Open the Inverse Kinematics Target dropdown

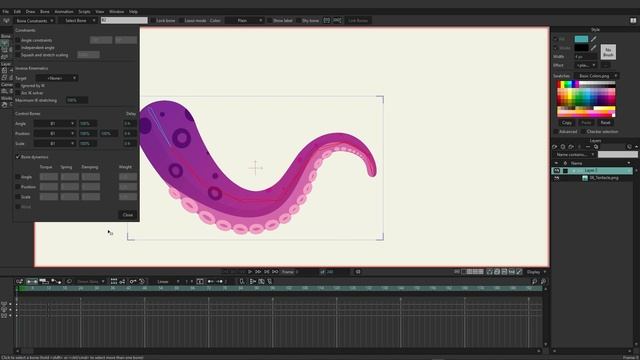click(56, 78)
